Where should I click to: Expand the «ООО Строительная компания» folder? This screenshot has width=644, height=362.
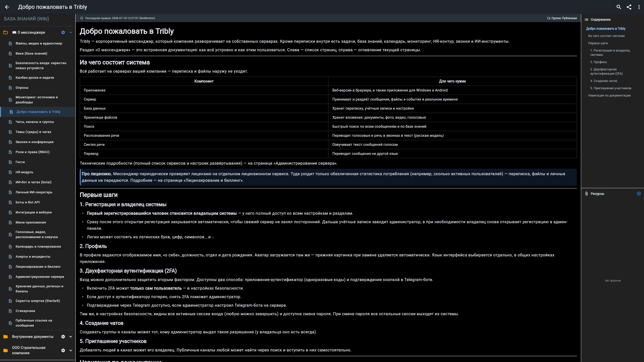click(71, 350)
